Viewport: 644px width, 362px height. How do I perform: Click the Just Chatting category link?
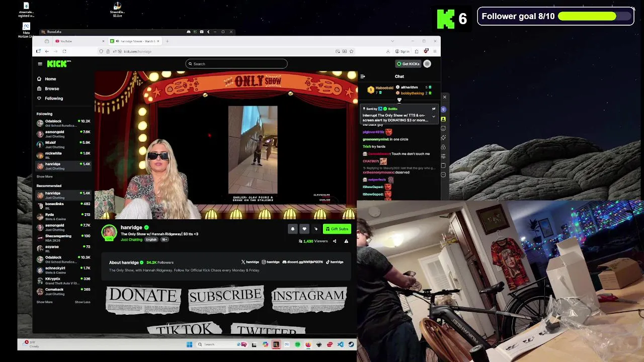tap(131, 240)
